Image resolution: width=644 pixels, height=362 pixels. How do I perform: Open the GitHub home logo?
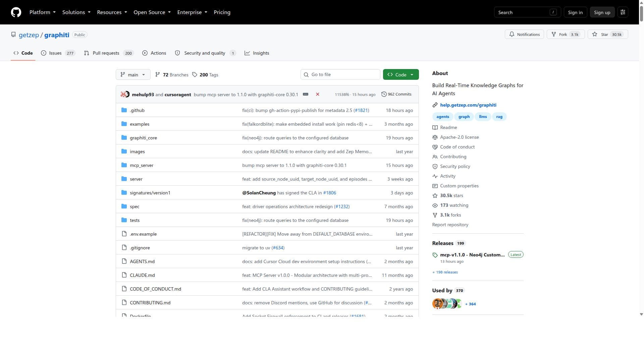(x=16, y=12)
